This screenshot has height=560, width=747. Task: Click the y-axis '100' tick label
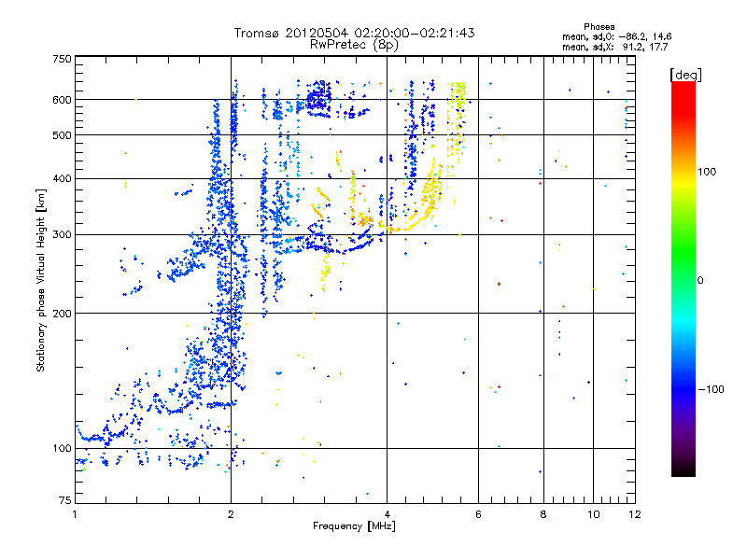(62, 448)
